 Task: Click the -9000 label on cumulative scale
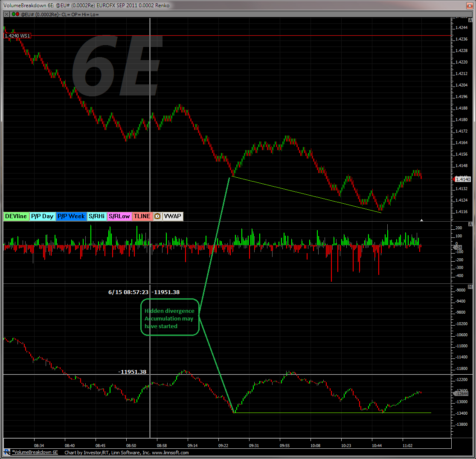click(x=461, y=290)
